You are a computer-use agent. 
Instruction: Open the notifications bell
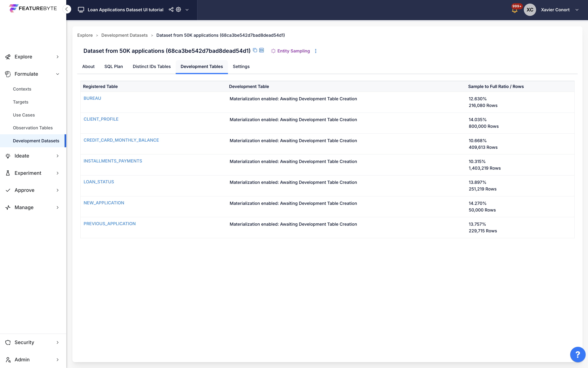pos(514,10)
